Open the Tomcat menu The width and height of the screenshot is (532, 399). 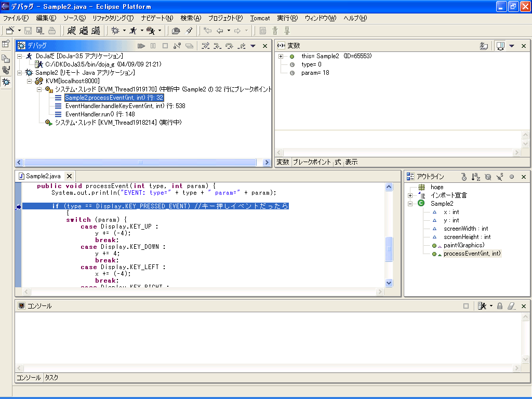260,18
